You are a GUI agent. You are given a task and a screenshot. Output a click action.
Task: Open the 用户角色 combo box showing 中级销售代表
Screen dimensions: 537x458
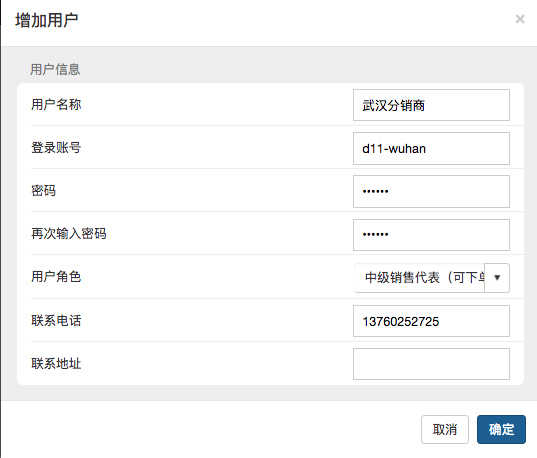click(419, 278)
